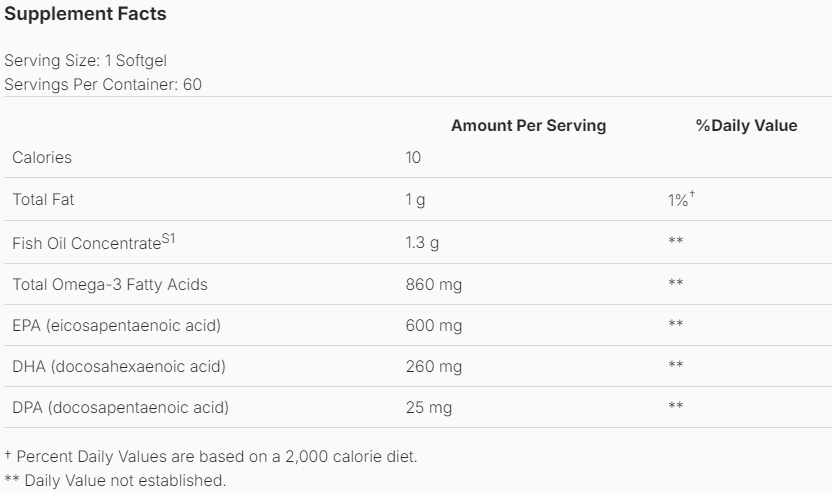Screen dimensions: 832x492
Task: Click the Total Fat row label
Action: [43, 200]
